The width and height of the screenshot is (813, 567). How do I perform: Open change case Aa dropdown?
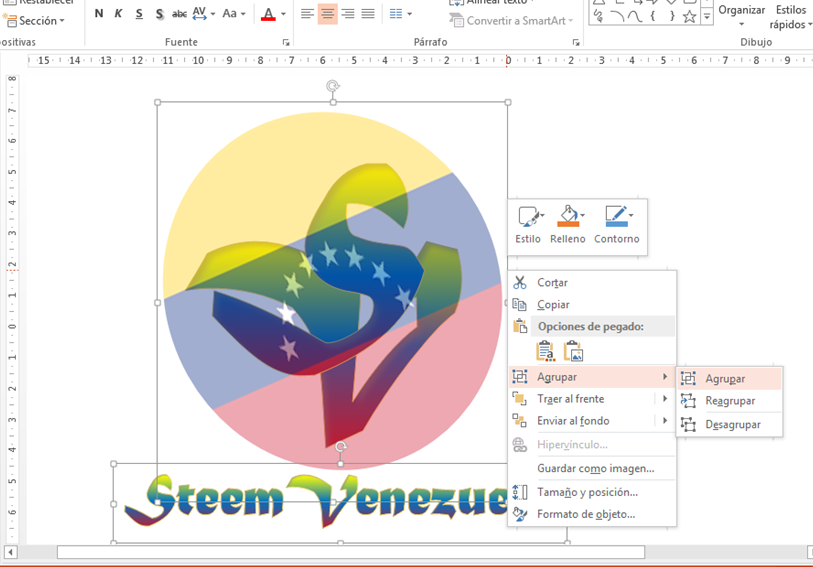(233, 14)
